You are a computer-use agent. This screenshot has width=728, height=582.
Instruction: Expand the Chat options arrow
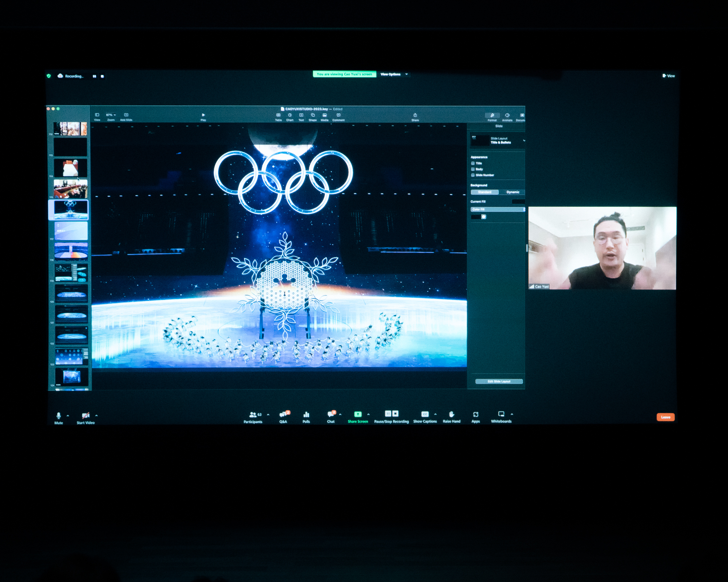(x=340, y=414)
